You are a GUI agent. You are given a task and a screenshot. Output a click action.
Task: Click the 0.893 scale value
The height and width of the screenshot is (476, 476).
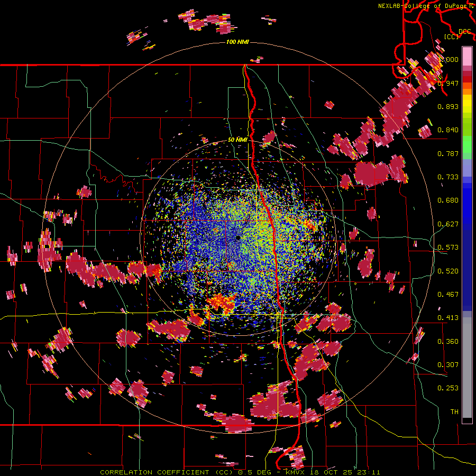[x=448, y=106]
